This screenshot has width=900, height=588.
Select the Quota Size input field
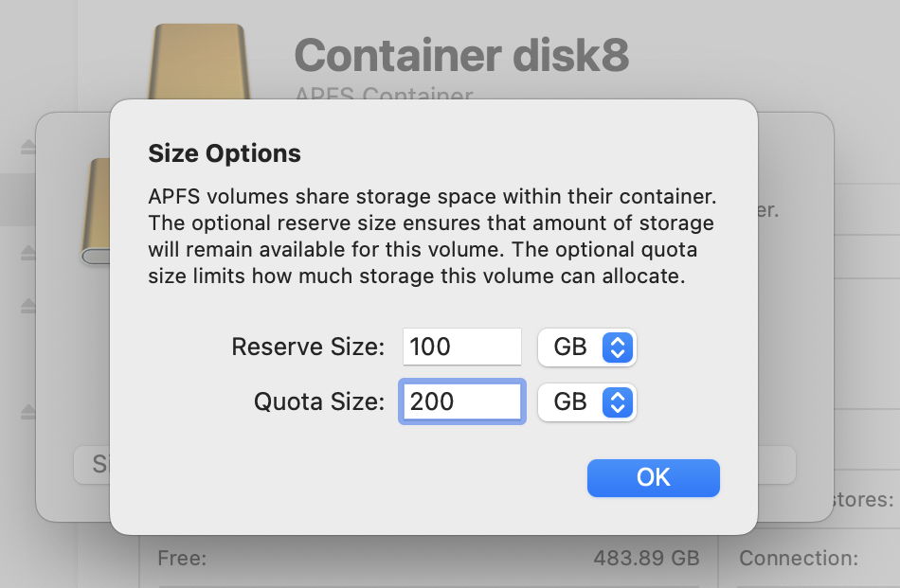(461, 401)
